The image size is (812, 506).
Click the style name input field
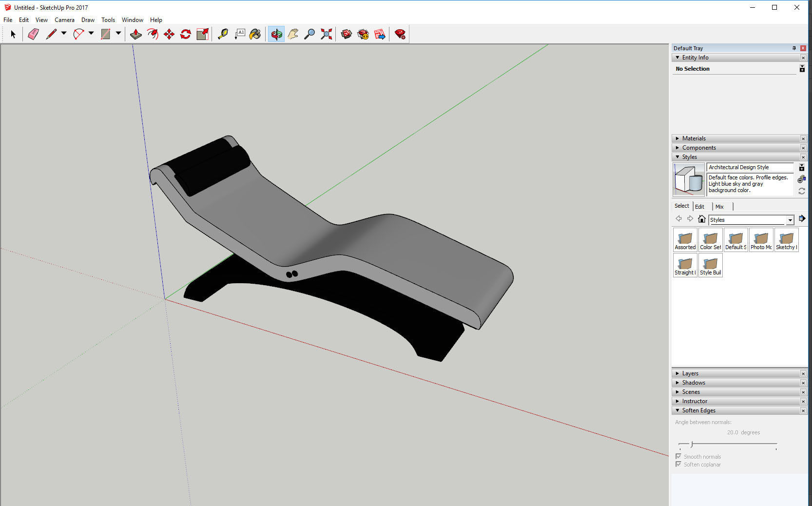coord(750,167)
